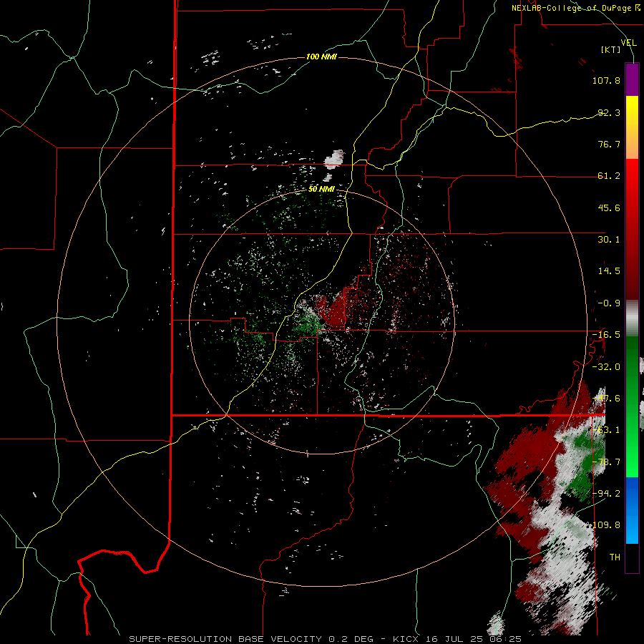Screen dimensions: 644x644
Task: Click the -32.0 velocity scale value
Action: pos(606,367)
